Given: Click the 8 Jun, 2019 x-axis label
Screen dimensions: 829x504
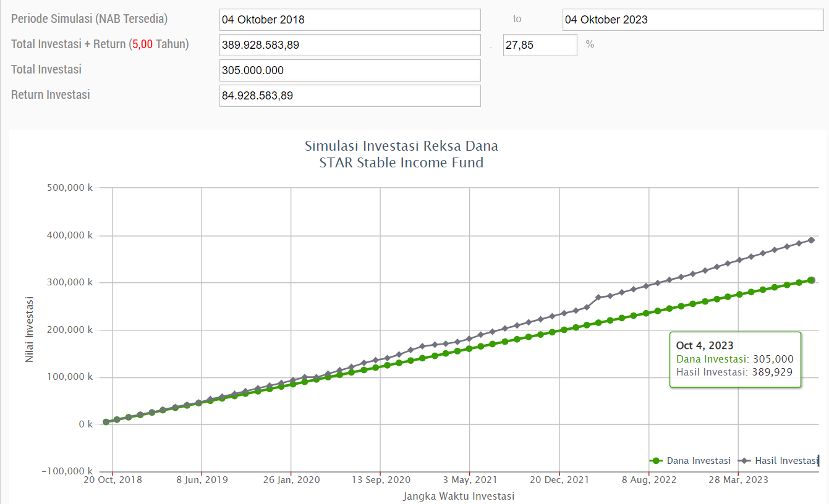Looking at the screenshot, I should click(202, 480).
